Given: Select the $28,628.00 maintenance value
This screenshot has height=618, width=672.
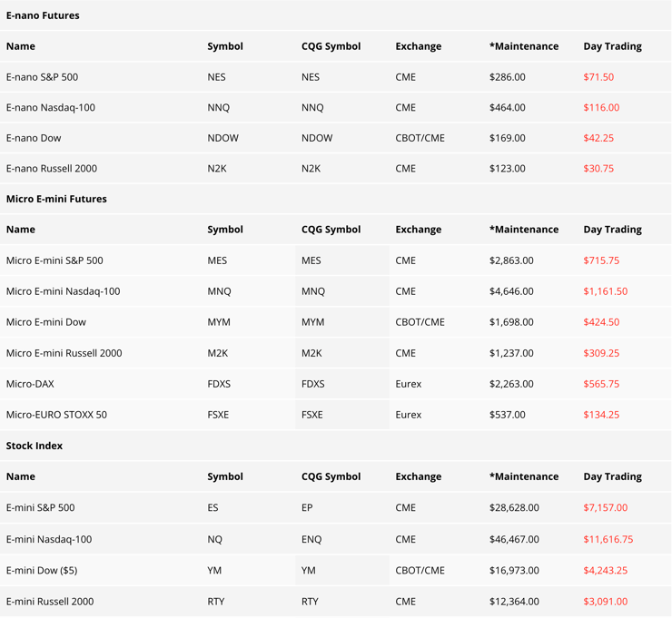Looking at the screenshot, I should pyautogui.click(x=514, y=507).
